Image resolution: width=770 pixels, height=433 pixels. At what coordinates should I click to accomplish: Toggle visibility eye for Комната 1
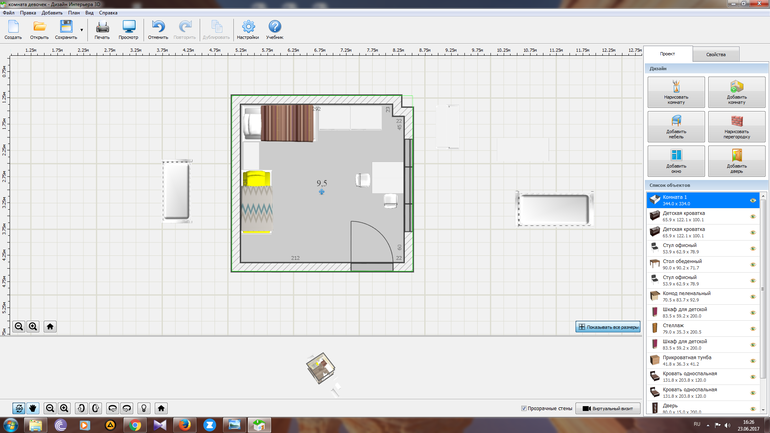(752, 200)
